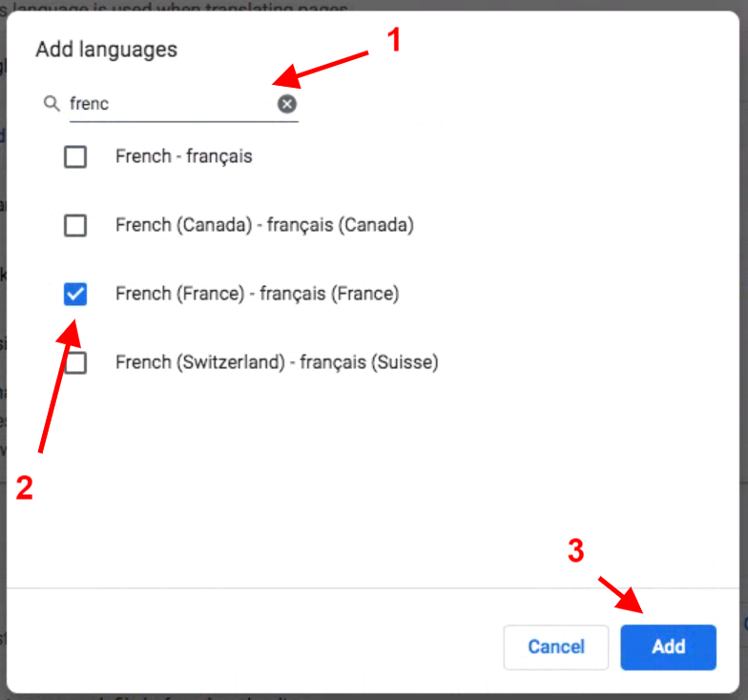The image size is (748, 700).
Task: Click the "French (Canada) - français (Canada)" label
Action: [x=264, y=225]
